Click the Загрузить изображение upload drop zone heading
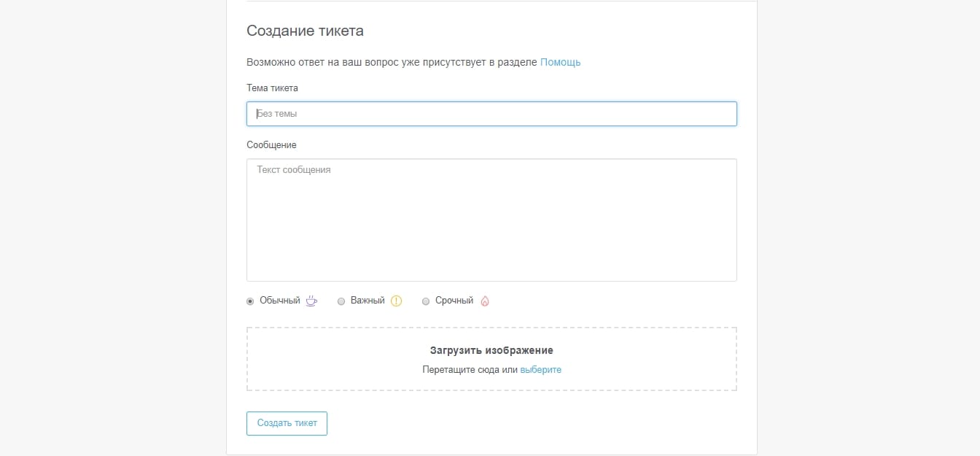 click(x=491, y=350)
